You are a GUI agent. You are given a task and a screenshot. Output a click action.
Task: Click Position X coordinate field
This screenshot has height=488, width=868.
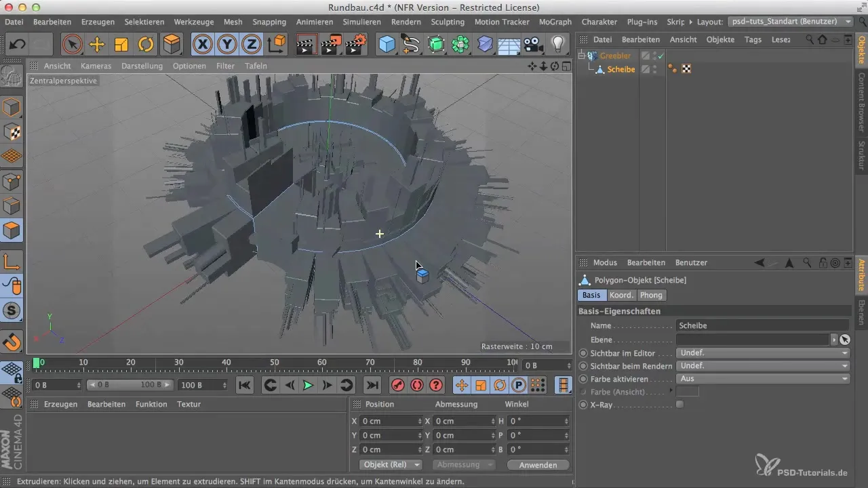pyautogui.click(x=391, y=421)
